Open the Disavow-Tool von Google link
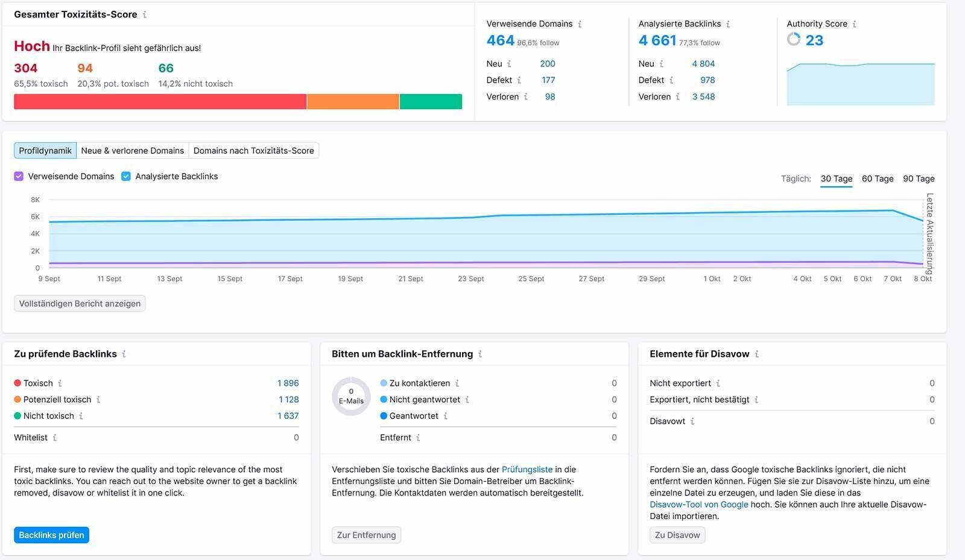 pyautogui.click(x=699, y=505)
